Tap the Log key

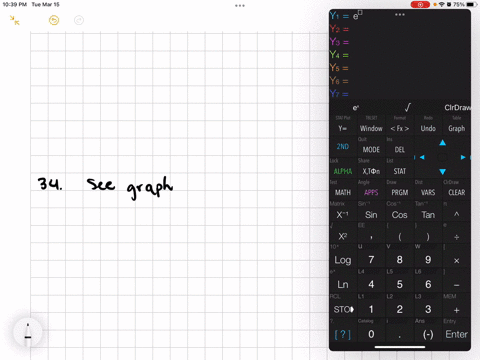[x=343, y=260]
